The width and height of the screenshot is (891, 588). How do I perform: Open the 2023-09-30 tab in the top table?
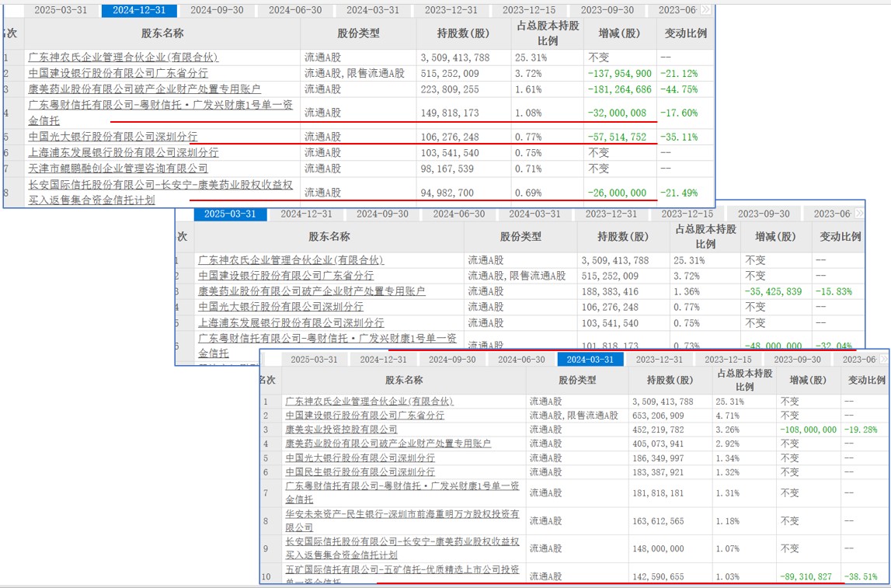pos(607,10)
